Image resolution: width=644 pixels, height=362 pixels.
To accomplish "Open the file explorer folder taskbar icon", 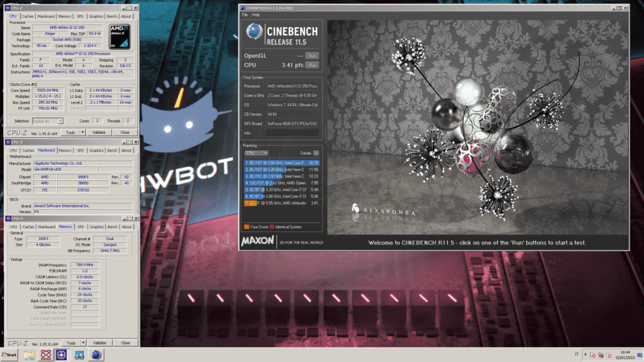I will [x=29, y=355].
